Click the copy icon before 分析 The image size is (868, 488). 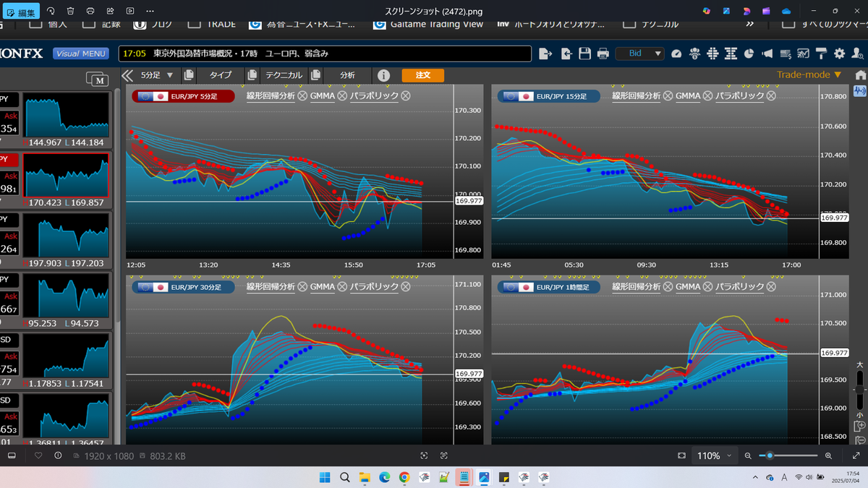point(315,75)
